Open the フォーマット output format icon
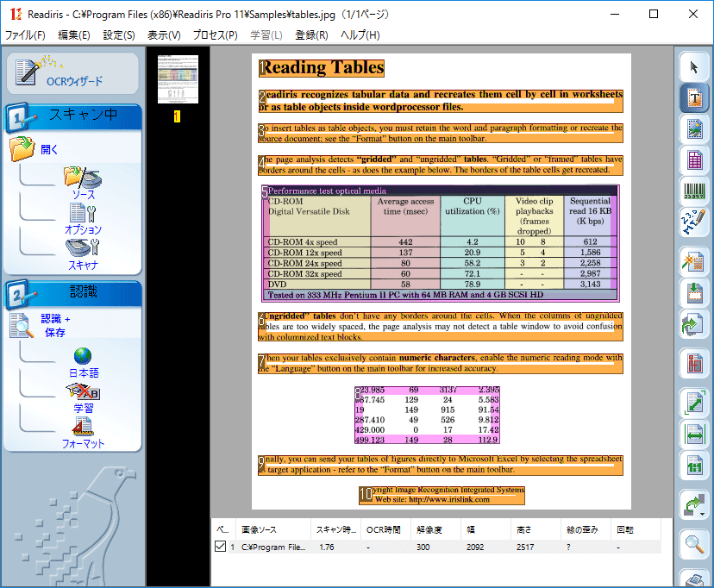 click(x=83, y=427)
